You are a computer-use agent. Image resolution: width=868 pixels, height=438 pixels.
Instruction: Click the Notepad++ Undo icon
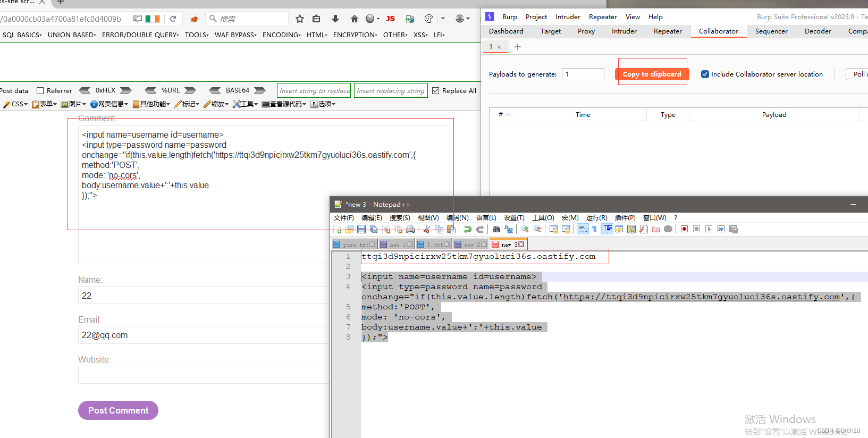tap(468, 229)
